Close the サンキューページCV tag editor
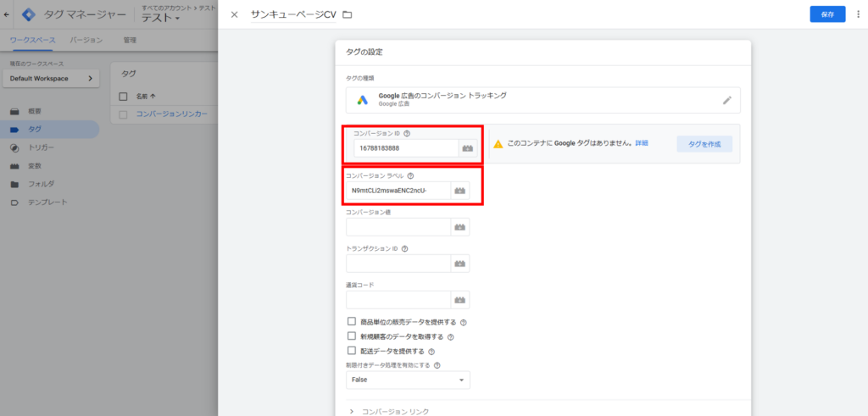The width and height of the screenshot is (868, 416). 234,15
